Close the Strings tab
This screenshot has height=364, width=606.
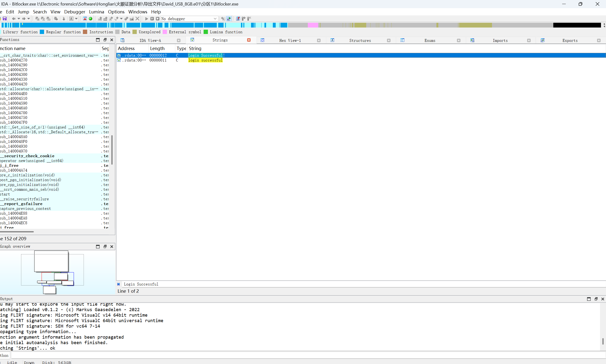point(249,40)
